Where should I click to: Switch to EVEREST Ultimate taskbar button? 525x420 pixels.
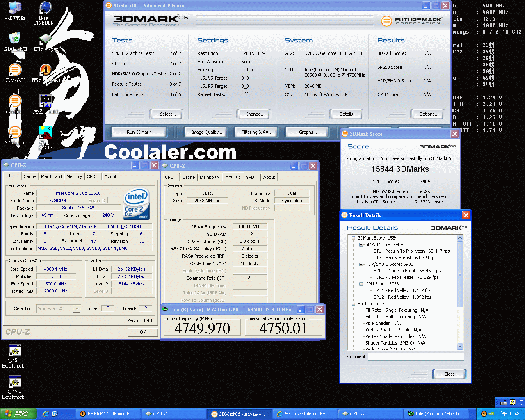click(x=109, y=414)
